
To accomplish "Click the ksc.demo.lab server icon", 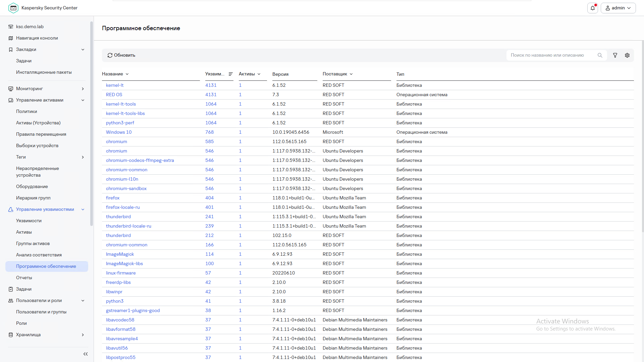I will (x=11, y=27).
